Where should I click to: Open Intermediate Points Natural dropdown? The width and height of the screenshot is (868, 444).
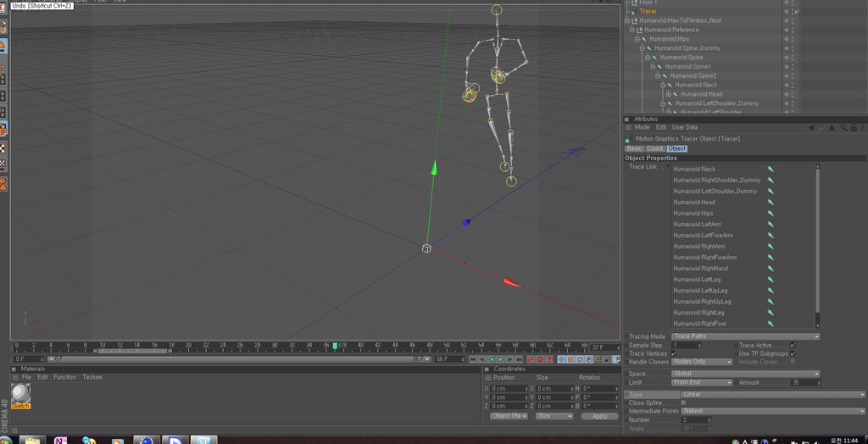pos(773,411)
